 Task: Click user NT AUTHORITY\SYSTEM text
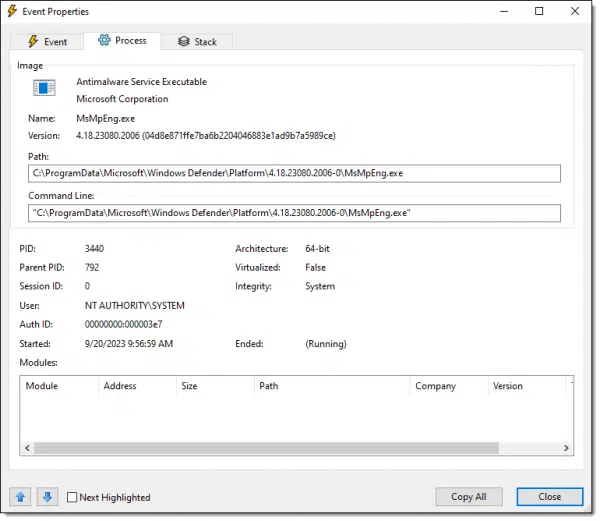pyautogui.click(x=135, y=305)
